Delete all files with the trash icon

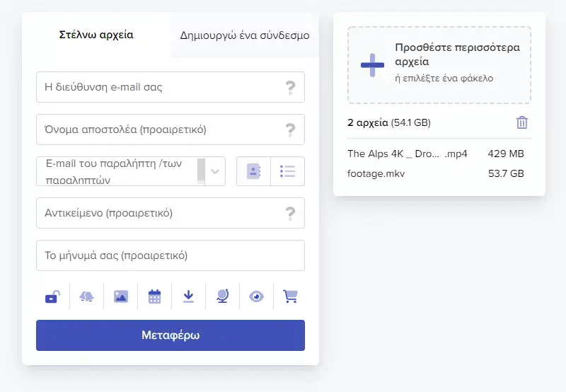[x=522, y=122]
